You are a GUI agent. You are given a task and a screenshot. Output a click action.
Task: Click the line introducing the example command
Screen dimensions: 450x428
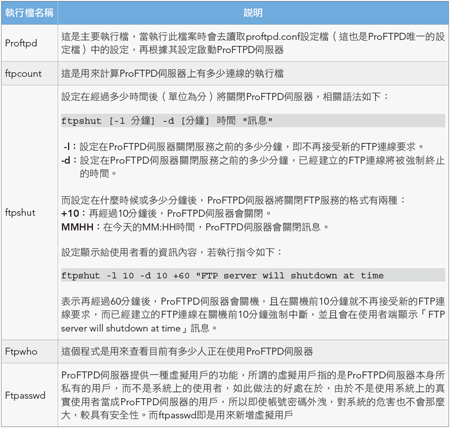[x=172, y=252]
